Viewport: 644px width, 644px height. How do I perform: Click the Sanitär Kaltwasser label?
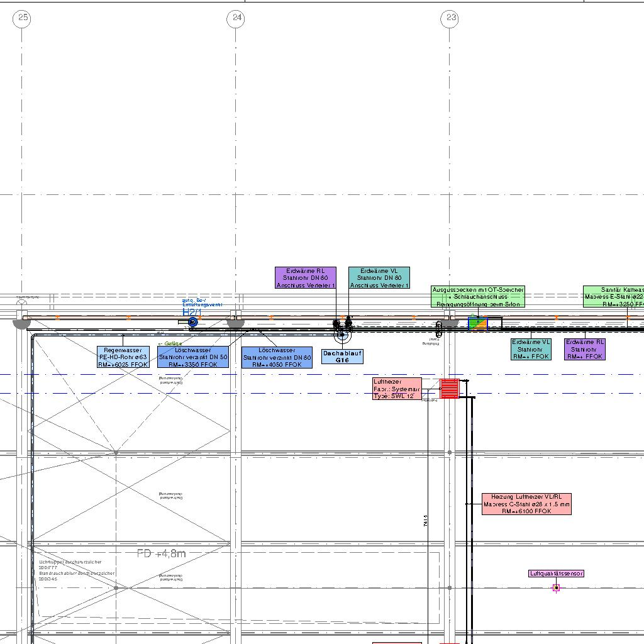(x=613, y=297)
